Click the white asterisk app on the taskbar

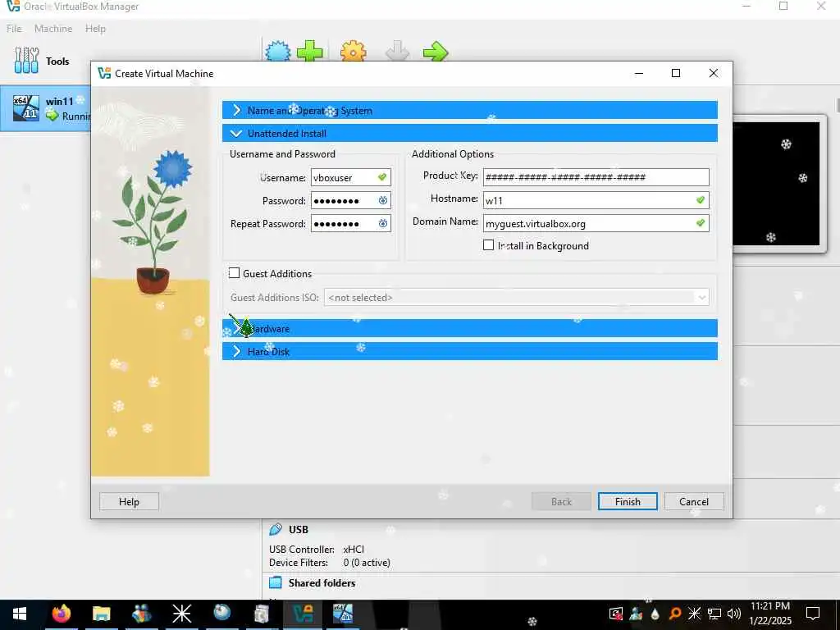[x=181, y=614]
